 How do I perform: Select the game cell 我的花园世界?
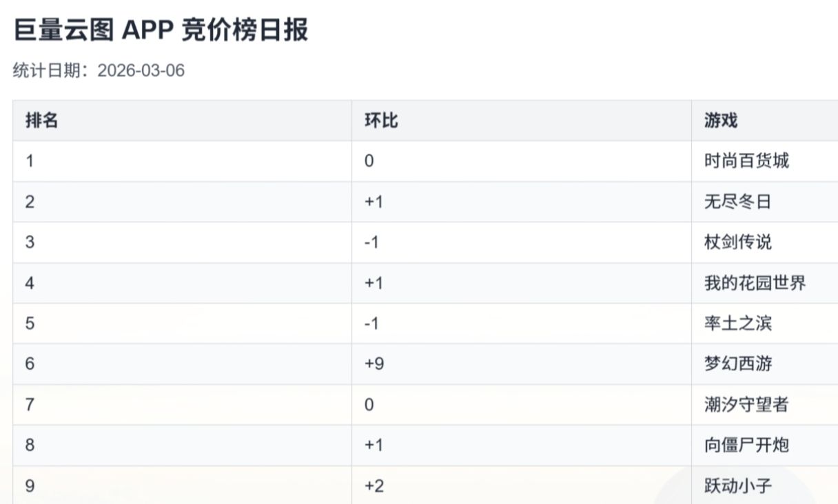point(755,283)
